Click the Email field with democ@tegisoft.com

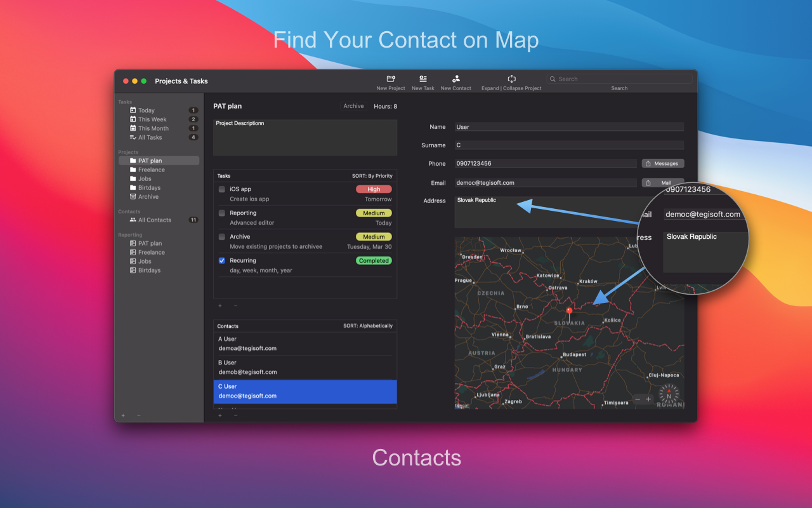click(546, 183)
